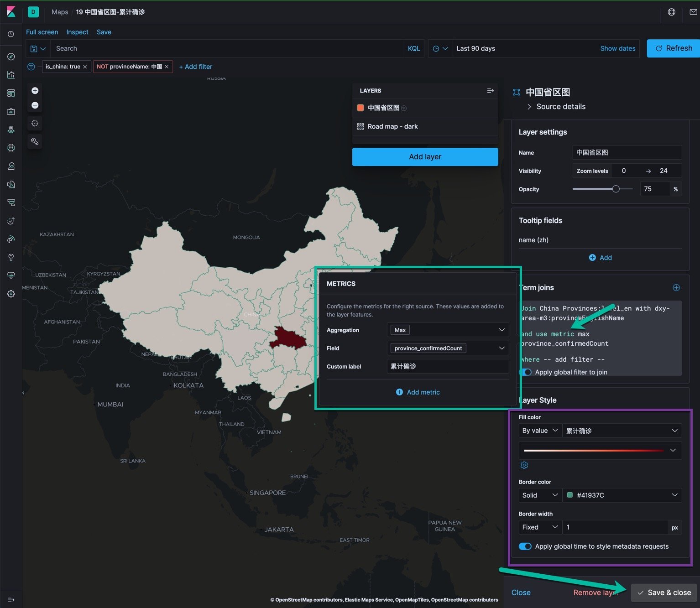
Task: Click the Full screen menu item
Action: 42,32
